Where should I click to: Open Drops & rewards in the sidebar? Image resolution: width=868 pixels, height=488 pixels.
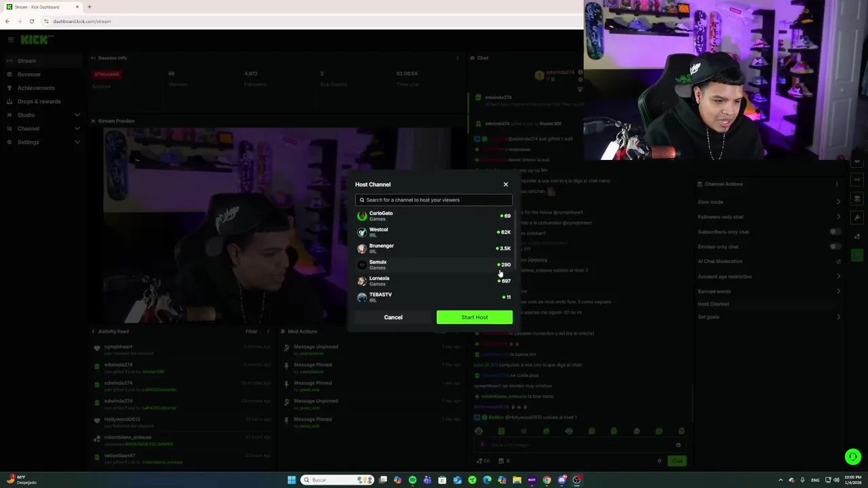(42, 102)
